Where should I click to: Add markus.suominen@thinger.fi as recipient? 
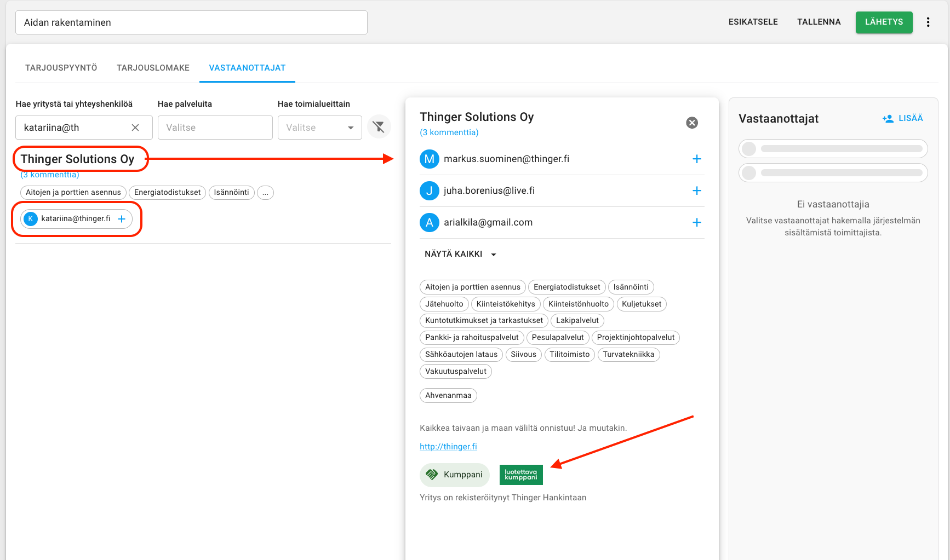coord(697,159)
